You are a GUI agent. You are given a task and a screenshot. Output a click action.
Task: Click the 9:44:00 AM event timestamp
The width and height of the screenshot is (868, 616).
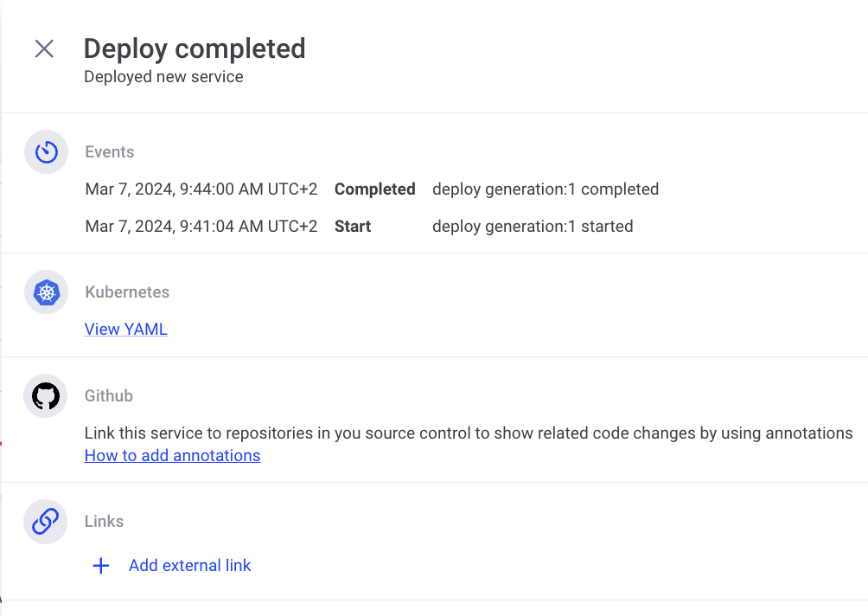[x=201, y=189]
